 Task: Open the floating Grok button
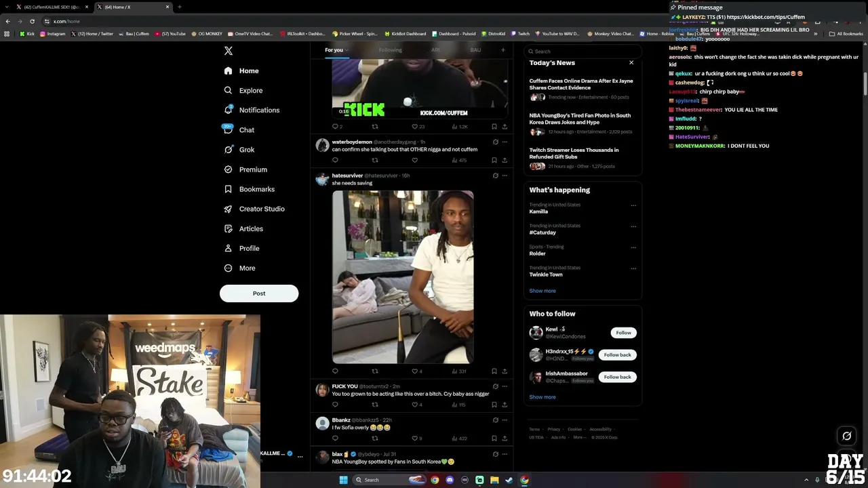pos(846,436)
